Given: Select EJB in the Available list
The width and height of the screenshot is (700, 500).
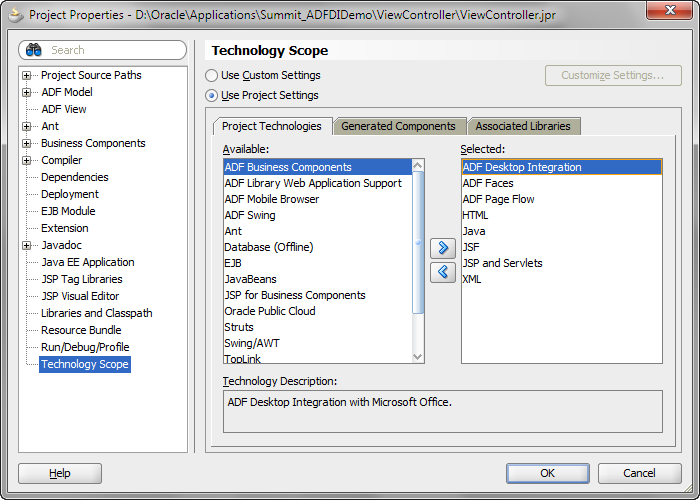Looking at the screenshot, I should click(317, 263).
